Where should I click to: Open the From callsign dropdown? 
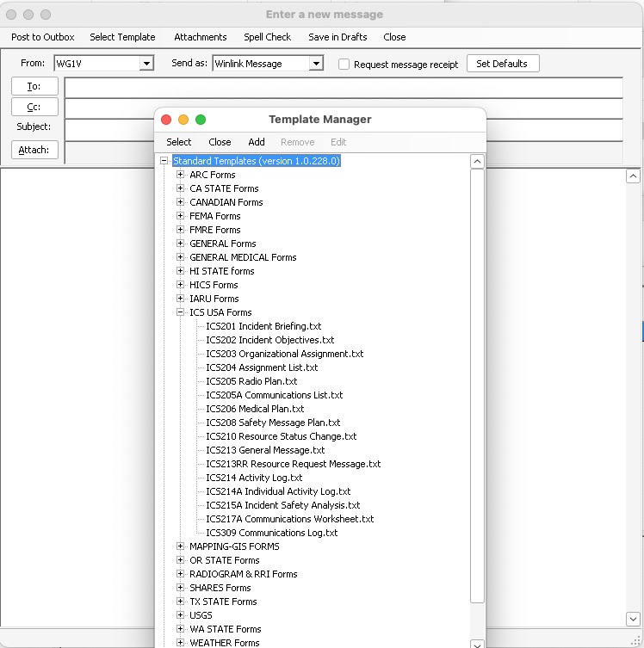146,64
